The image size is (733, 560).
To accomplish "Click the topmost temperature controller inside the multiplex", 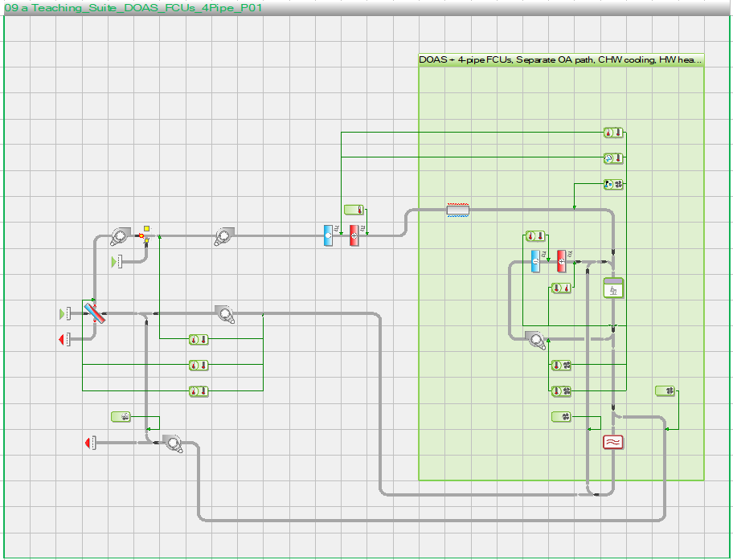I will click(613, 133).
